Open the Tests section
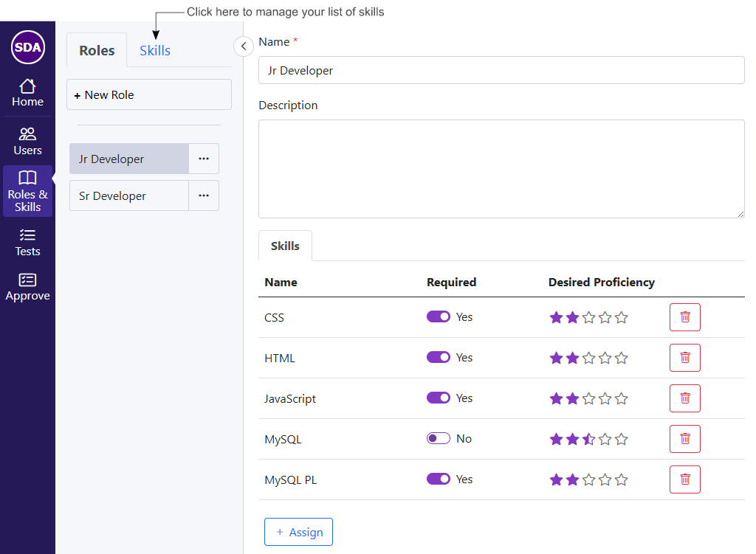Viewport: 756px width, 554px height. (27, 242)
